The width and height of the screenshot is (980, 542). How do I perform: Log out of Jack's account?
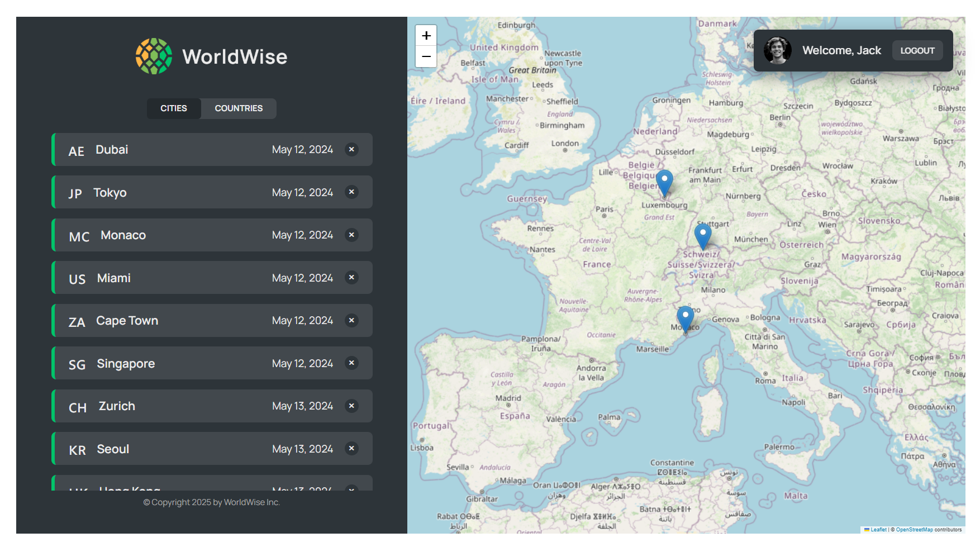917,50
